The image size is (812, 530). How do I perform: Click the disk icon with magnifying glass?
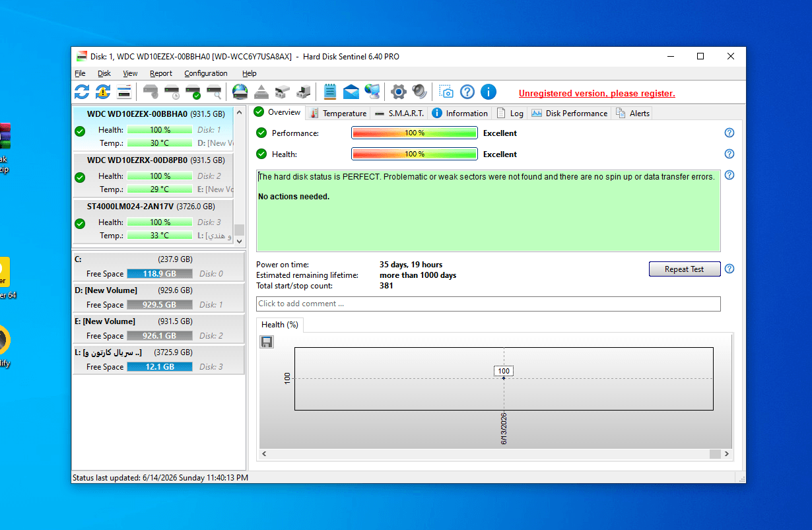click(x=214, y=92)
